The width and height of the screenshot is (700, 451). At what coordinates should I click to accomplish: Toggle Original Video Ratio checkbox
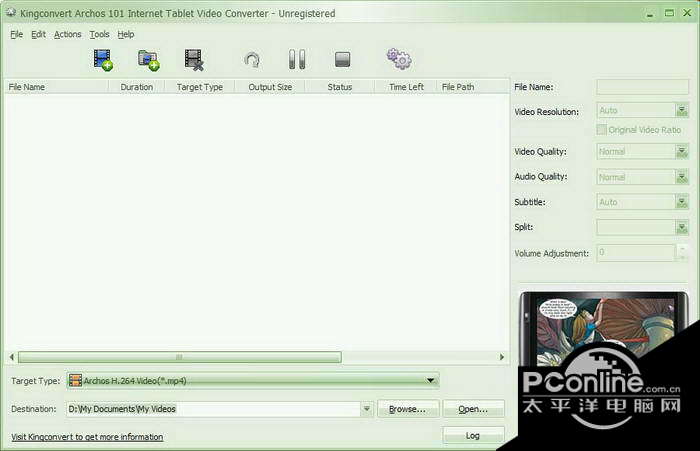point(602,129)
